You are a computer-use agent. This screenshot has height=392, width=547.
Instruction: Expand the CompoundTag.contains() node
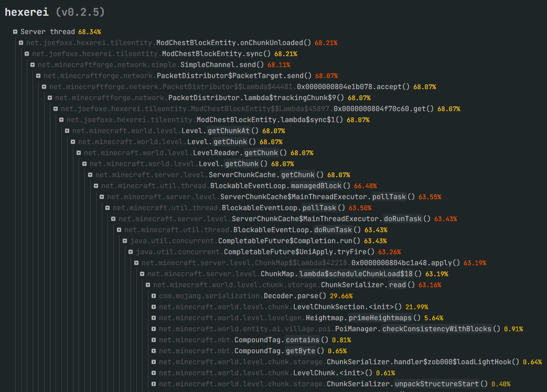tap(154, 340)
